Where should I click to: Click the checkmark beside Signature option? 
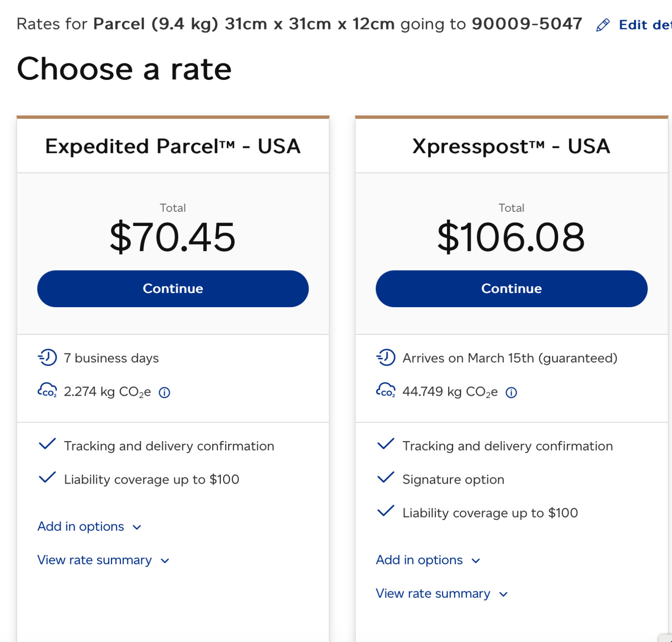click(386, 477)
